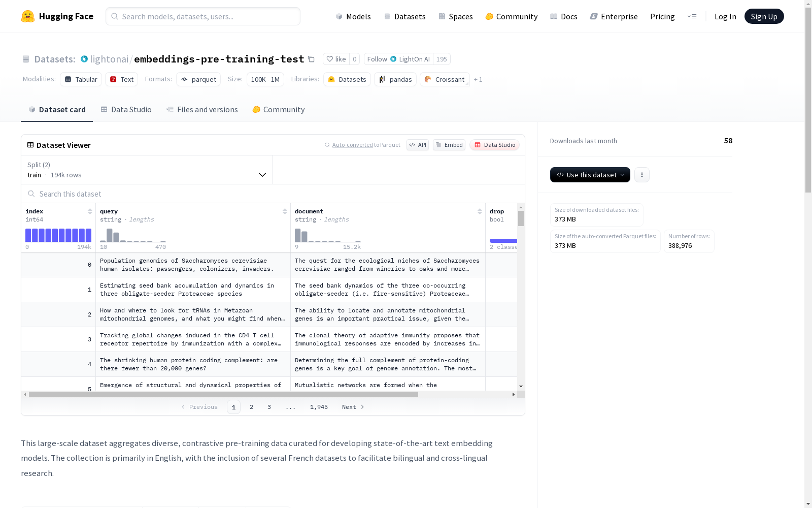Open row 0 query cell
The width and height of the screenshot is (812, 508).
(193, 265)
